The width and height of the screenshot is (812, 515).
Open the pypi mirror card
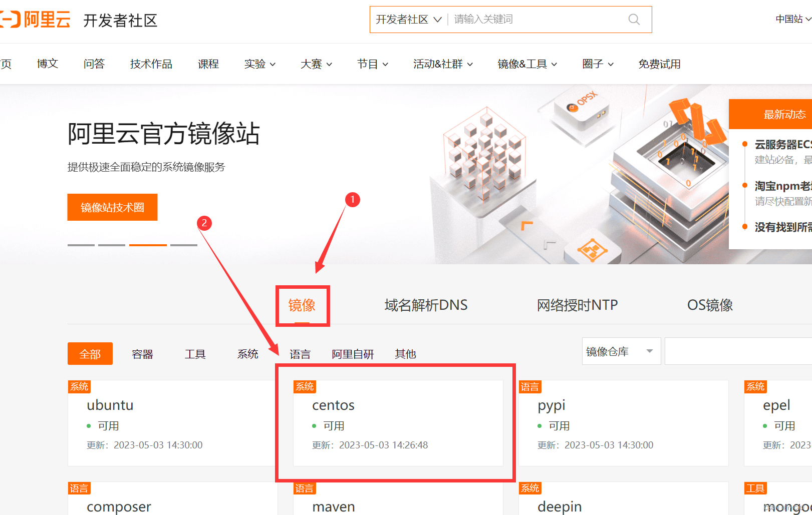[x=624, y=423]
